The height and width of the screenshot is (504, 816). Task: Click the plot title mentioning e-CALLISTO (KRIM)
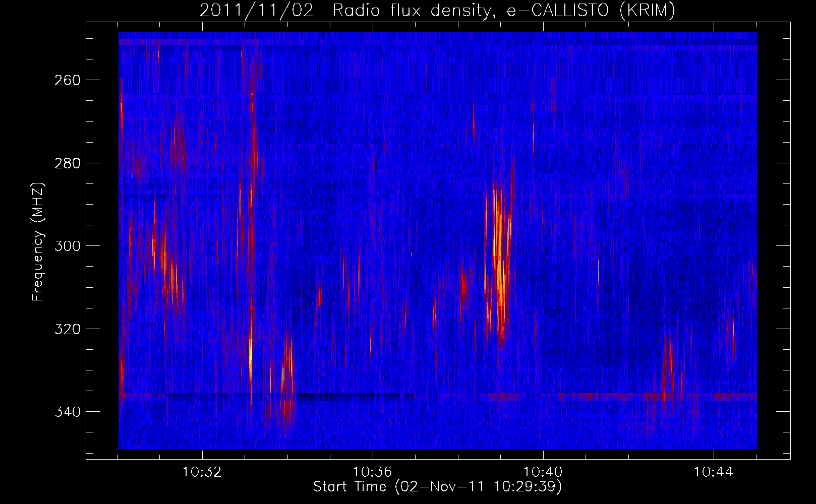coord(437,10)
